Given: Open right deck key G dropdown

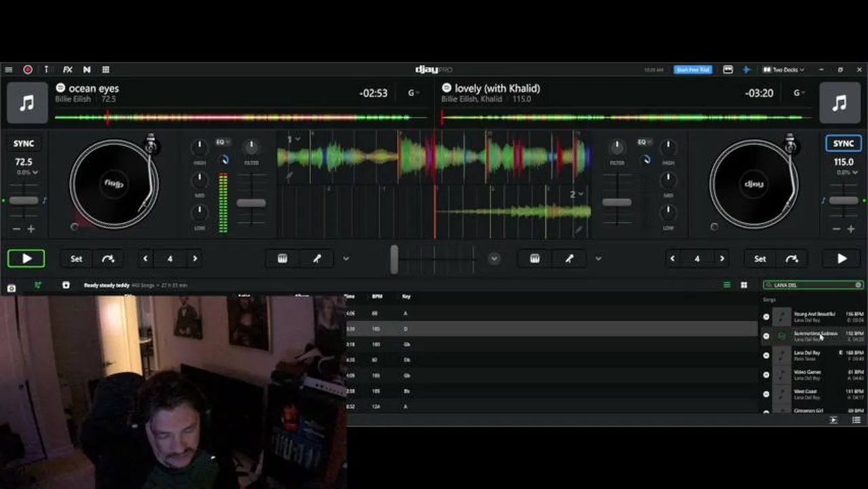Looking at the screenshot, I should [799, 93].
